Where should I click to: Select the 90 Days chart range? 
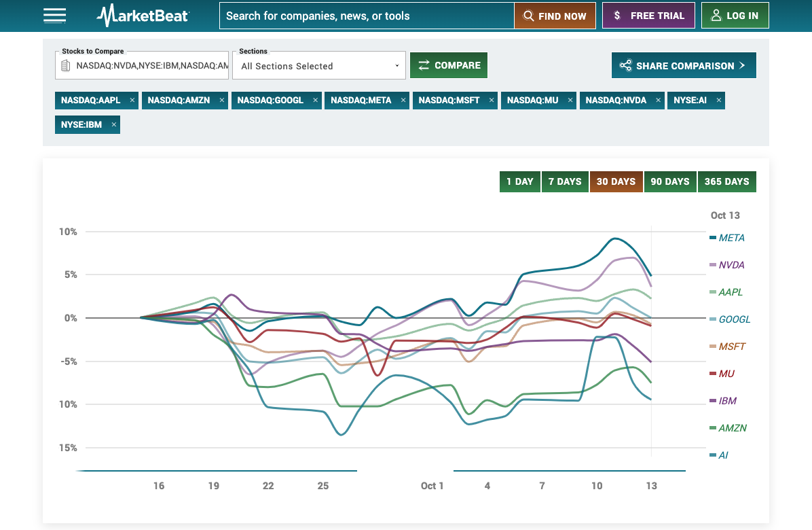click(x=669, y=181)
